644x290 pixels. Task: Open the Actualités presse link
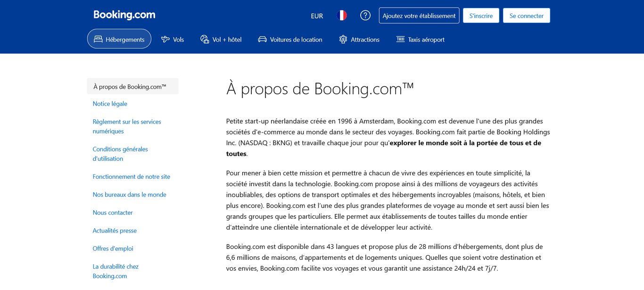click(115, 231)
